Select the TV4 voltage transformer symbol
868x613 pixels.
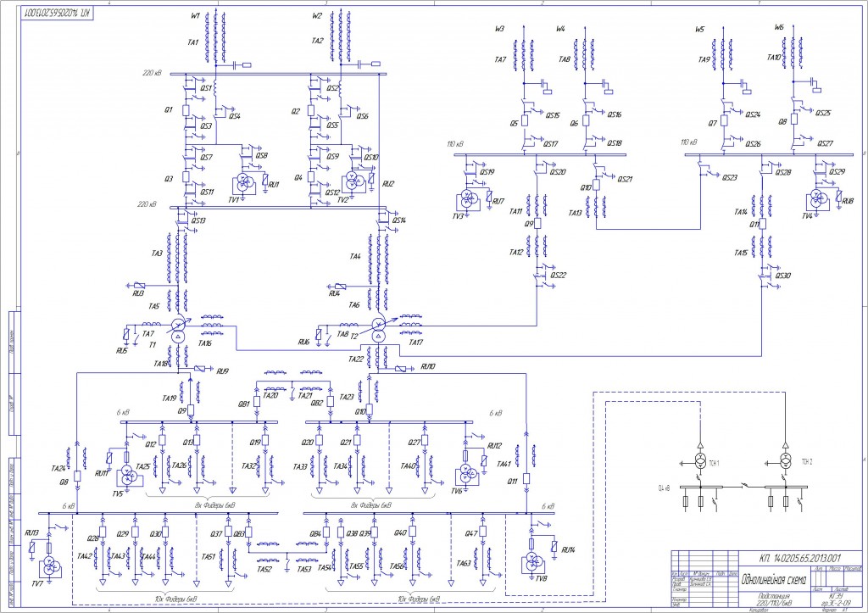pyautogui.click(x=818, y=198)
